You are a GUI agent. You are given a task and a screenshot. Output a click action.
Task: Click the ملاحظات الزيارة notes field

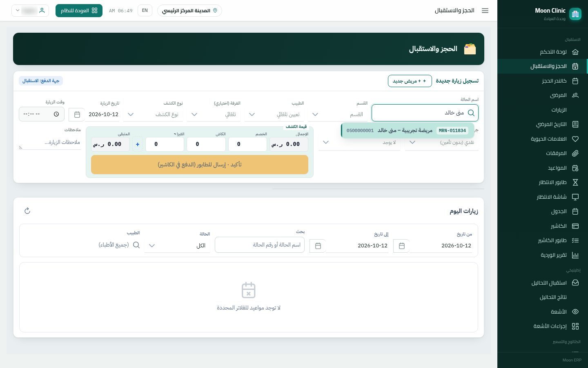pyautogui.click(x=50, y=142)
